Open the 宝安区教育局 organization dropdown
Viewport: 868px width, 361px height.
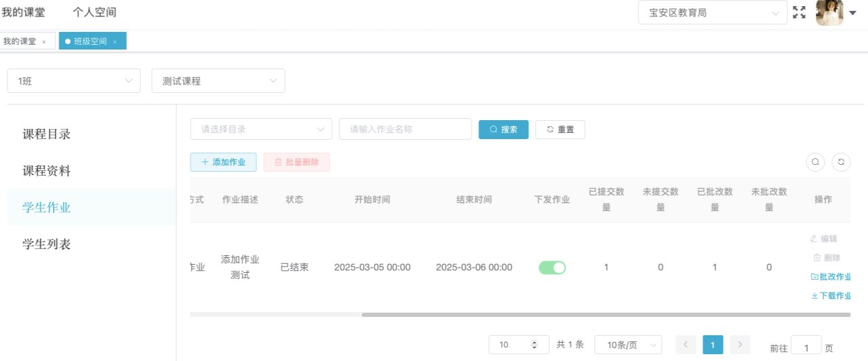[x=712, y=12]
